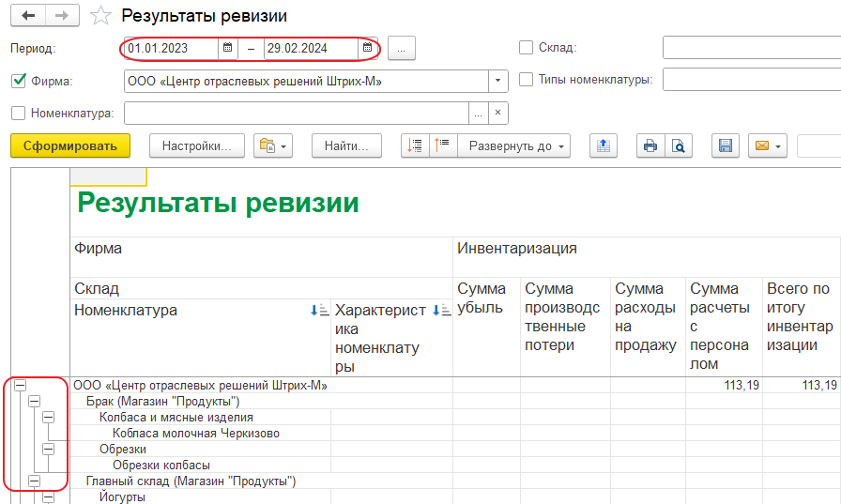Save report with diskette icon
Image resolution: width=841 pixels, height=504 pixels.
tap(726, 145)
